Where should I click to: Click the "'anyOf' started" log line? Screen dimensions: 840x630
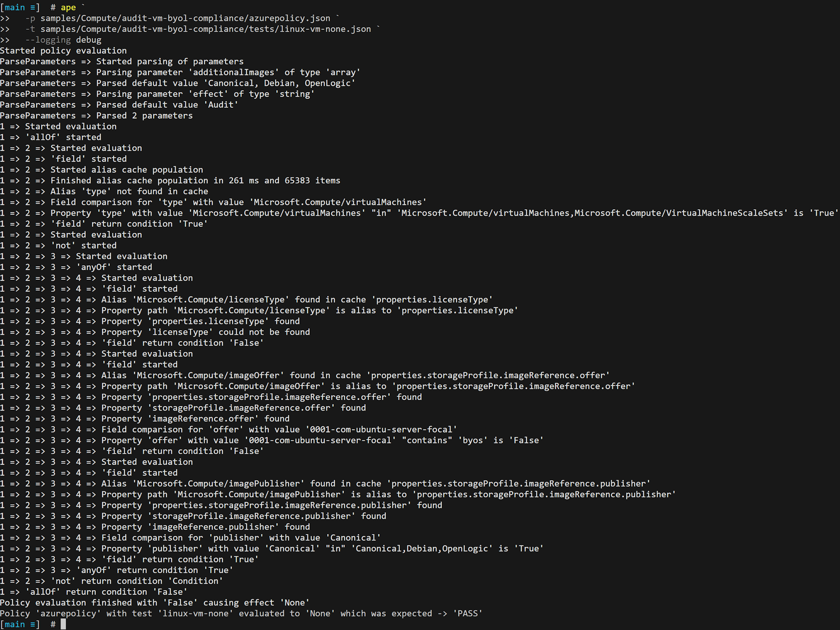tap(76, 267)
